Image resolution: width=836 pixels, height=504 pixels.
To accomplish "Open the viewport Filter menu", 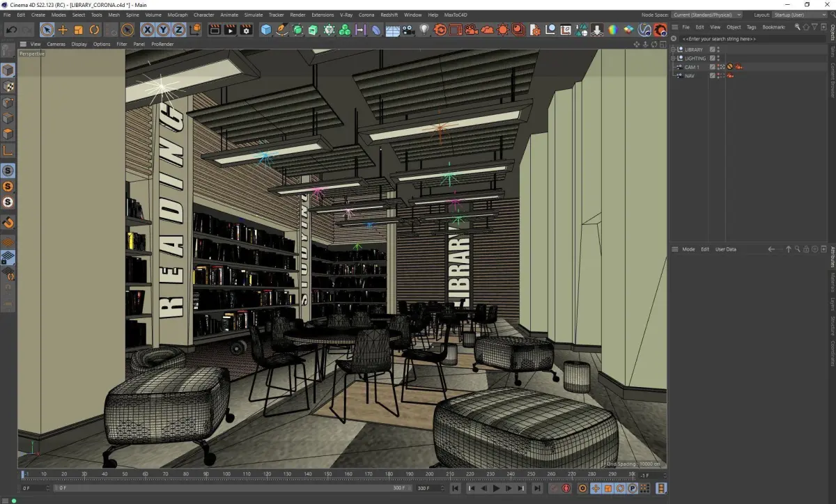I will click(122, 44).
